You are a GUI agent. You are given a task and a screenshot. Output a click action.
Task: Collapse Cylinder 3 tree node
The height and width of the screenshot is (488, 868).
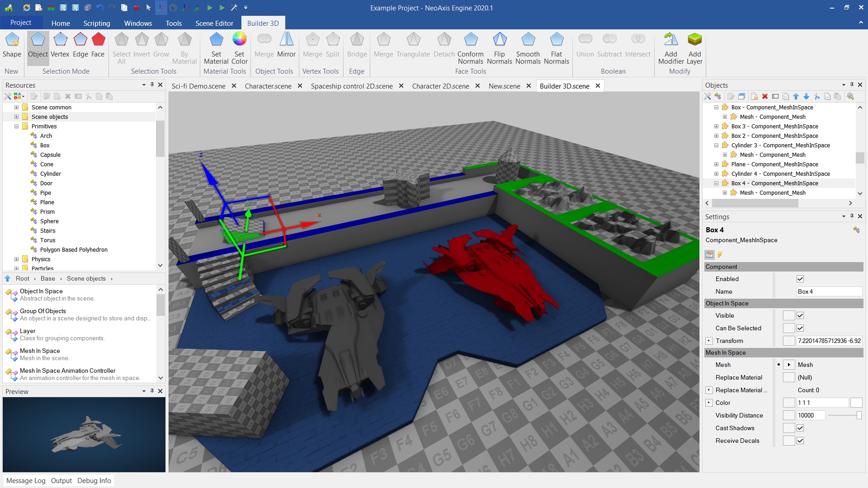click(716, 145)
